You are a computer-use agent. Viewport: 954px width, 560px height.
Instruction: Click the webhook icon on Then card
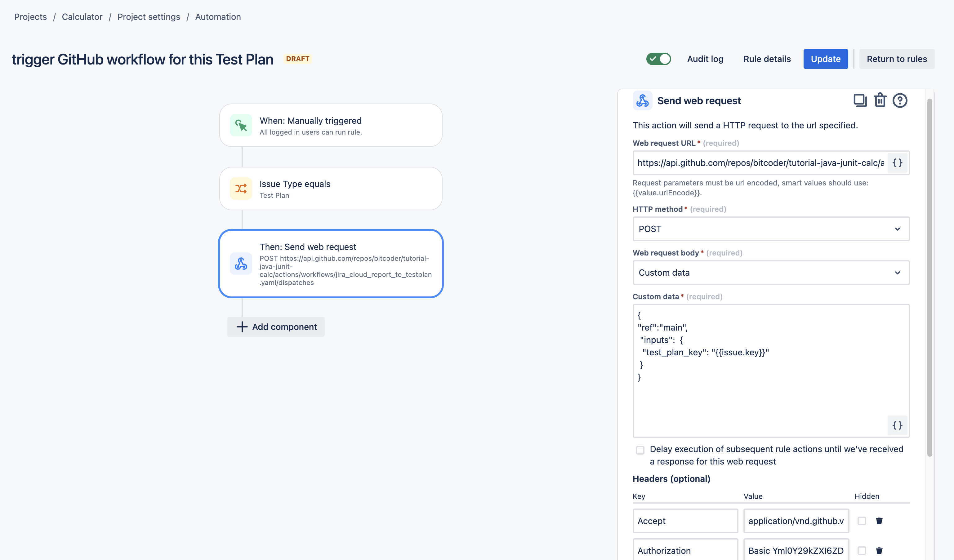click(x=241, y=264)
